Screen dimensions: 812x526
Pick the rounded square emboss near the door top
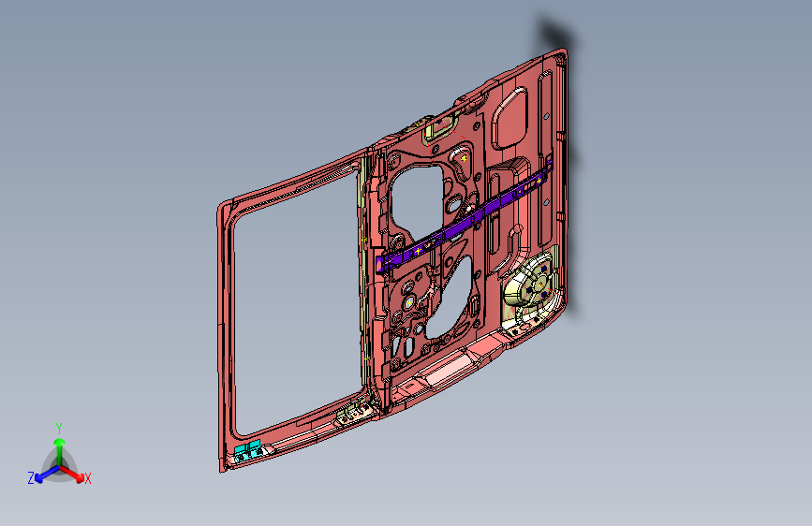click(x=509, y=118)
